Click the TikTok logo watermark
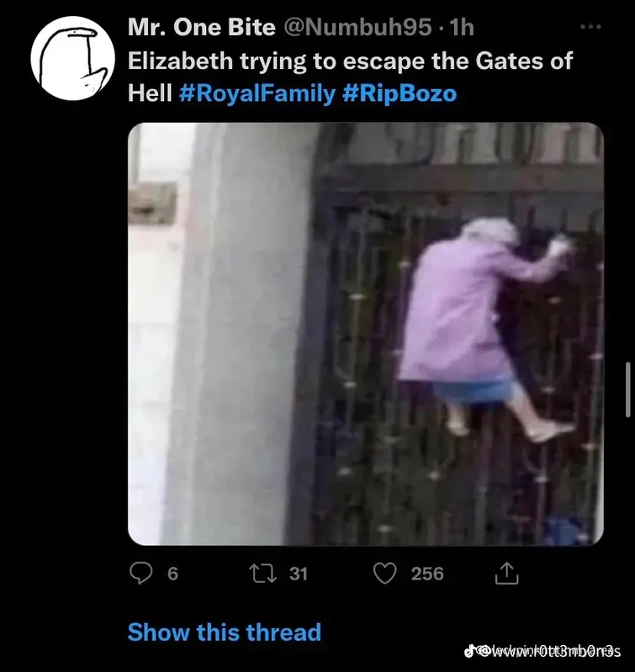Viewport: 635px width, 672px height. point(469,650)
